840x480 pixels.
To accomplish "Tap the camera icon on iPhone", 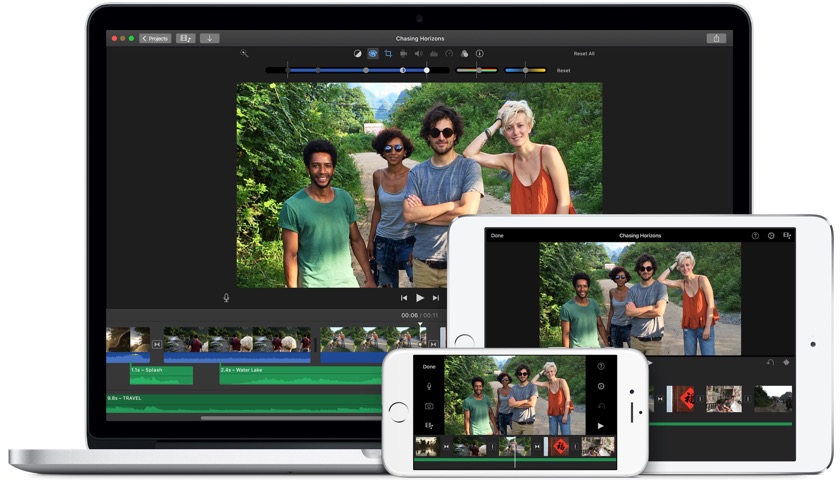I will [x=429, y=406].
